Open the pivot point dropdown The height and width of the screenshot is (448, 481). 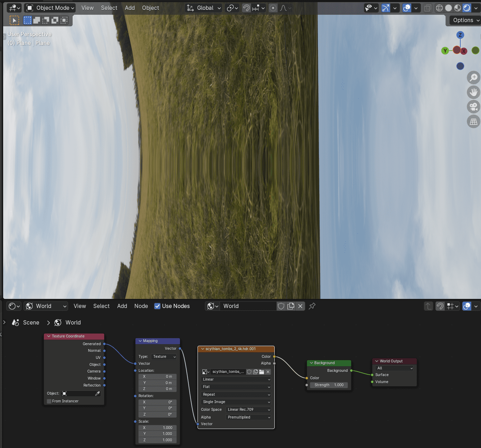(232, 8)
